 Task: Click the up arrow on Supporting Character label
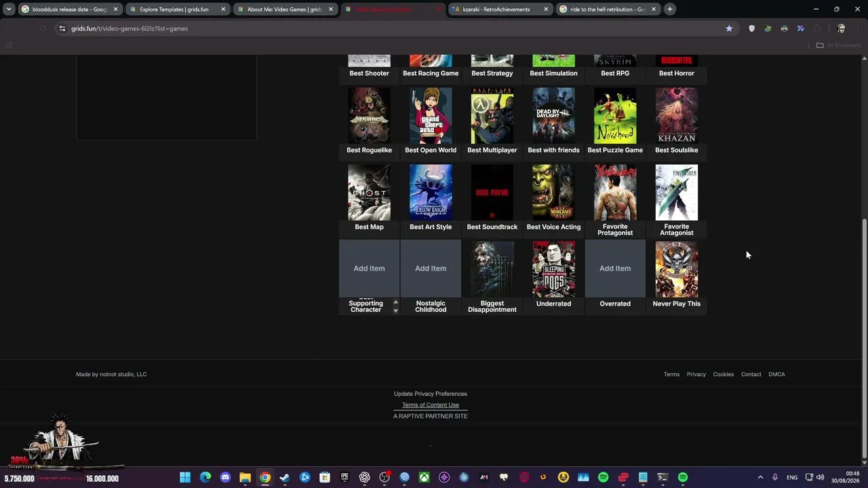pos(395,302)
